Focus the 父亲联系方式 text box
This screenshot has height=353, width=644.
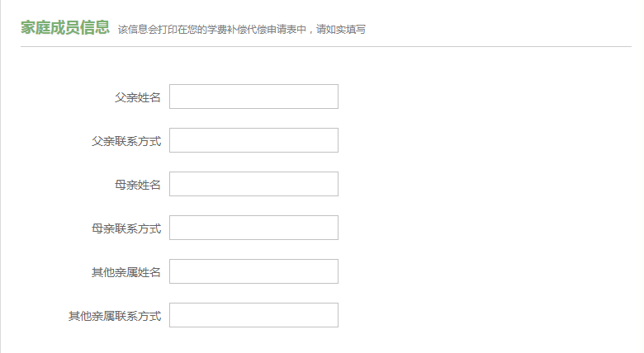click(x=253, y=140)
